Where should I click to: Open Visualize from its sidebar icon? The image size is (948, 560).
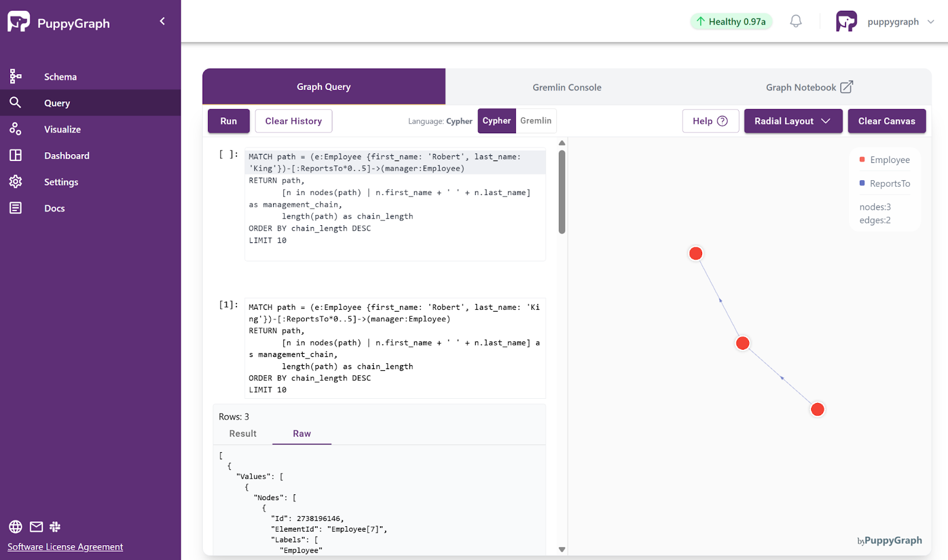coord(15,129)
